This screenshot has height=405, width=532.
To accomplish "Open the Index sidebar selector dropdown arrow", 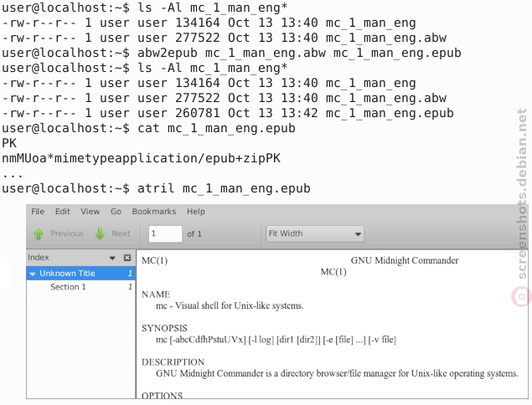I will pyautogui.click(x=112, y=259).
